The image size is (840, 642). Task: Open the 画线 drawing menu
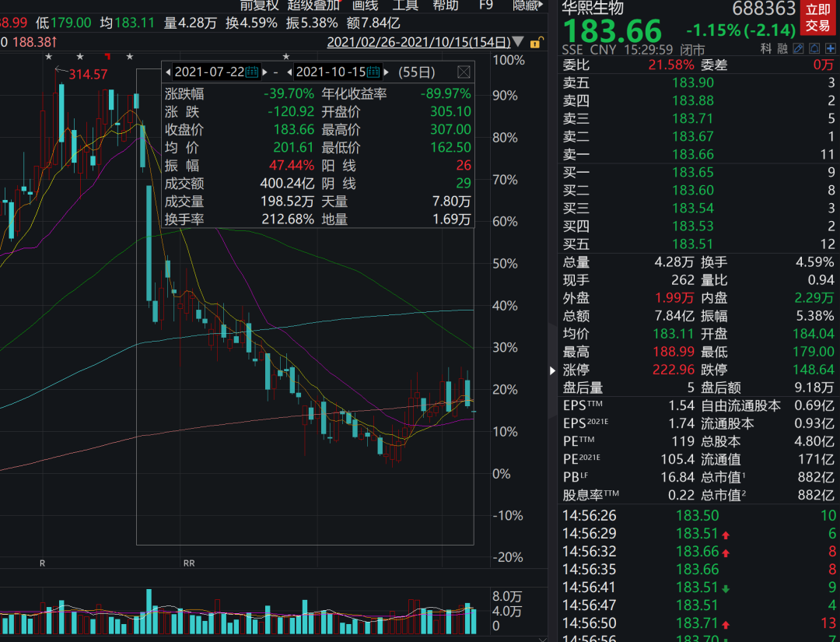[365, 5]
